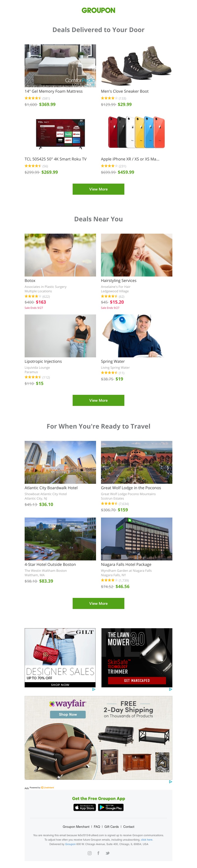Click the unsubscribe 'click here' link
The image size is (197, 868).
coord(147,840)
